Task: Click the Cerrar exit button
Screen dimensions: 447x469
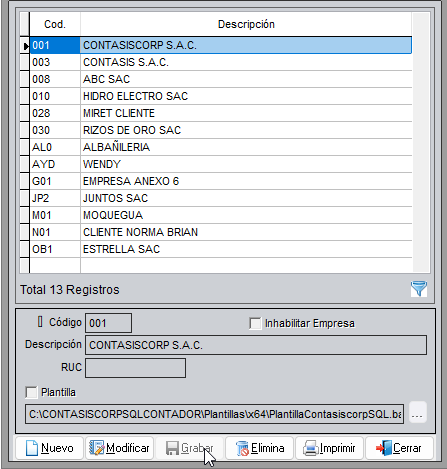Action: click(x=399, y=448)
